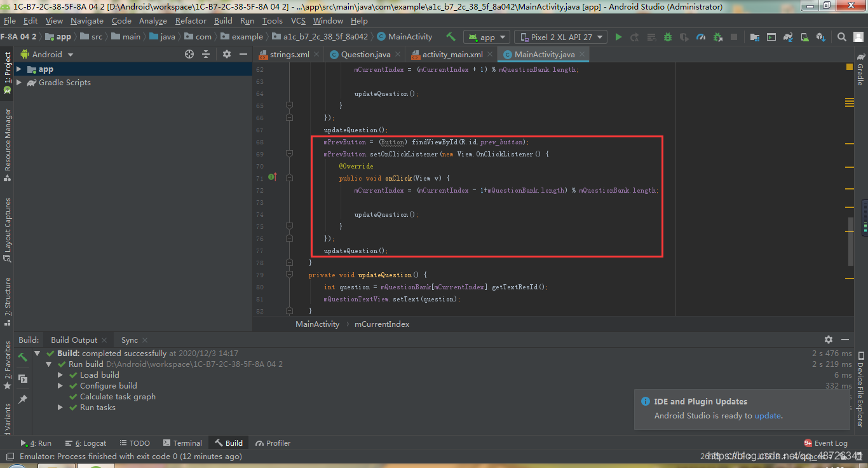This screenshot has width=868, height=468.
Task: Open Project Structure from toolbar icon
Action: (754, 37)
